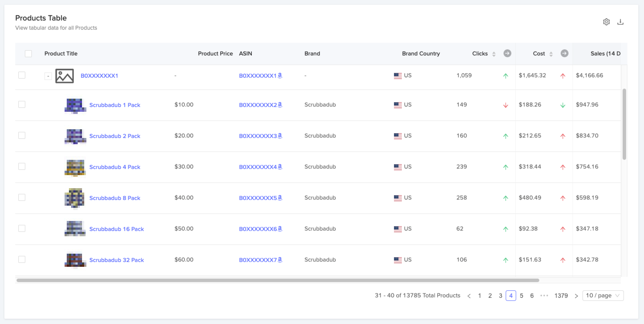This screenshot has width=644, height=324.
Task: Open Scrubbadub 4 Pack product link
Action: [115, 167]
